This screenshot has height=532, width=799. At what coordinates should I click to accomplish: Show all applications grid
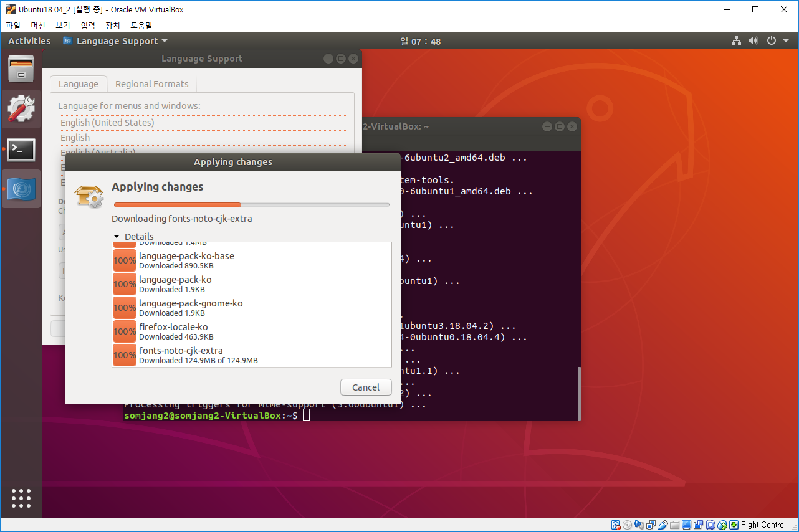21,498
